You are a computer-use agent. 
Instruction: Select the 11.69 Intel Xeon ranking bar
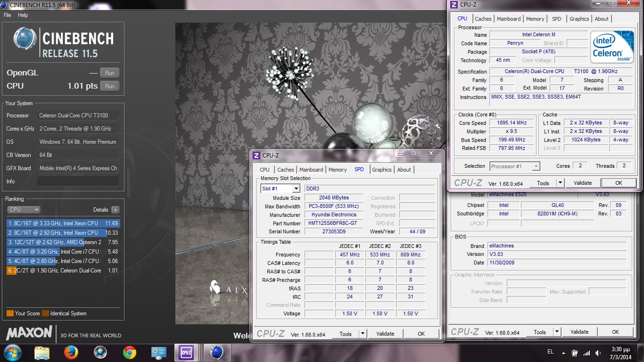pos(63,223)
